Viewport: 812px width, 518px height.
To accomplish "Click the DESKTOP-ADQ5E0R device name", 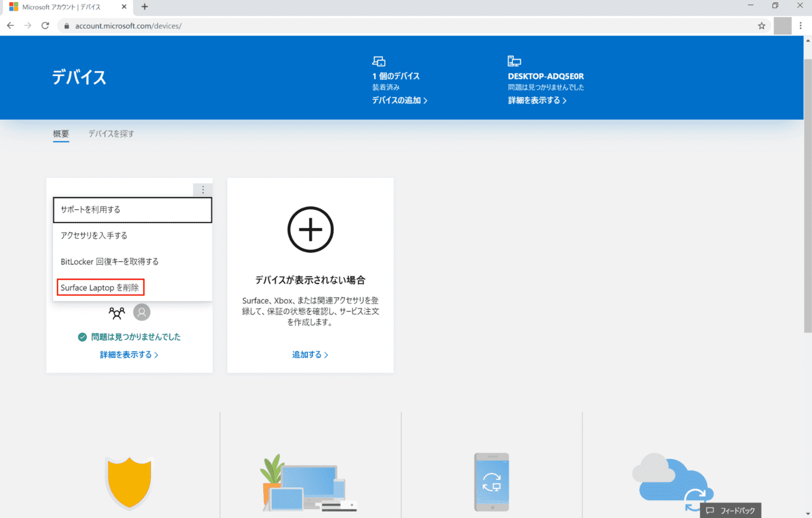I will tap(546, 76).
